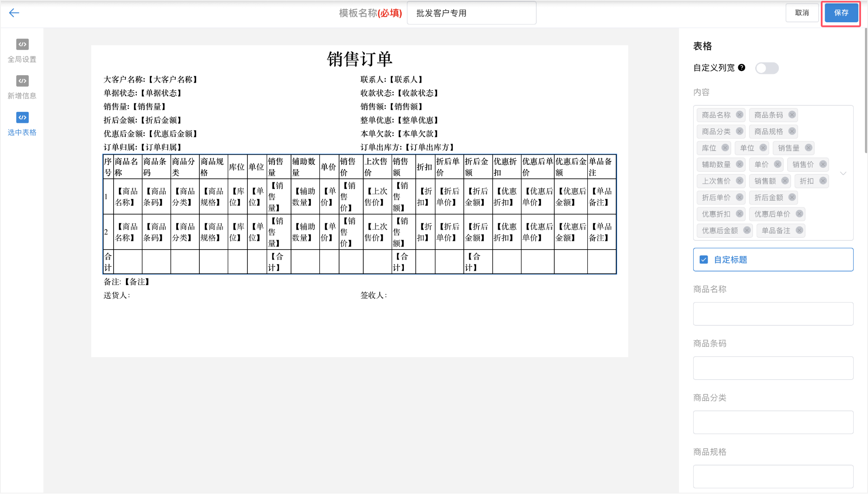Click the 销售订单 title in preview

[359, 59]
